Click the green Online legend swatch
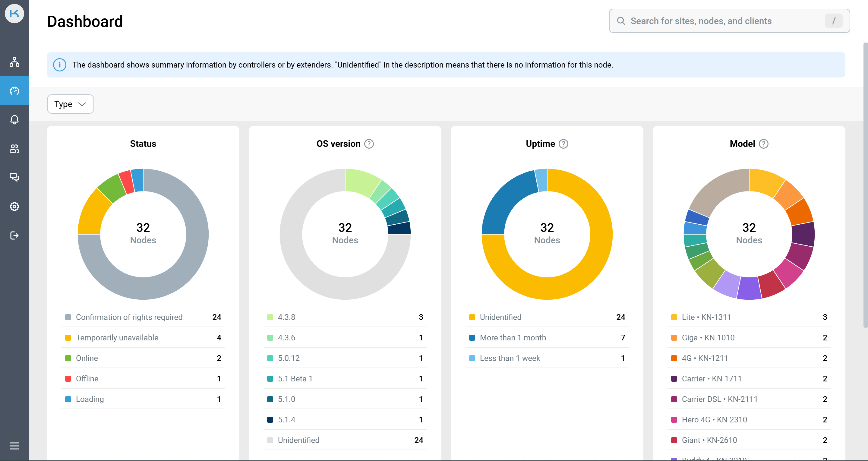The width and height of the screenshot is (868, 461). 68,358
